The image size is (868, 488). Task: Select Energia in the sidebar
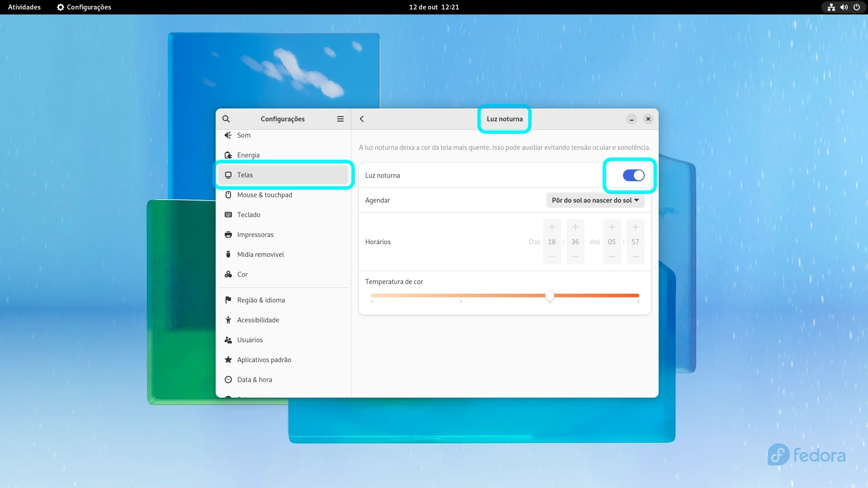283,155
